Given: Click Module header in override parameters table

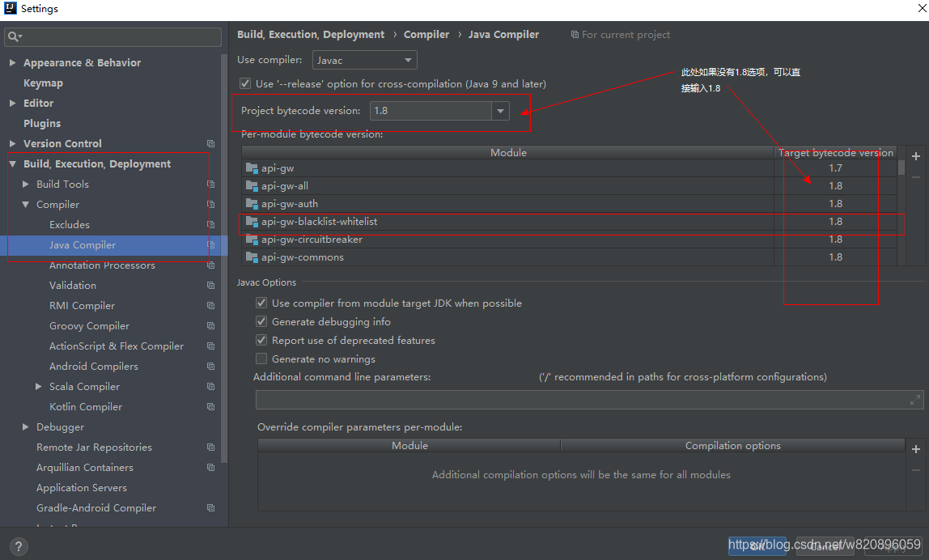Looking at the screenshot, I should 409,446.
